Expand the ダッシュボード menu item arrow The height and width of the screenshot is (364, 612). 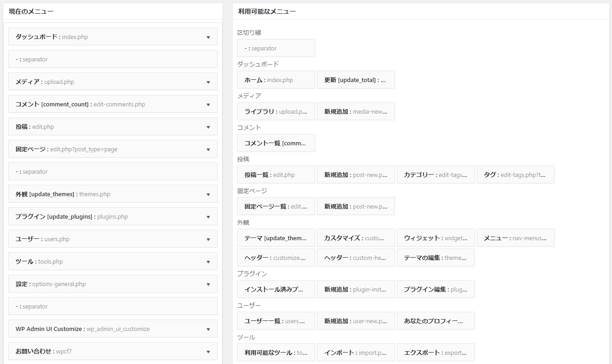pyautogui.click(x=208, y=37)
